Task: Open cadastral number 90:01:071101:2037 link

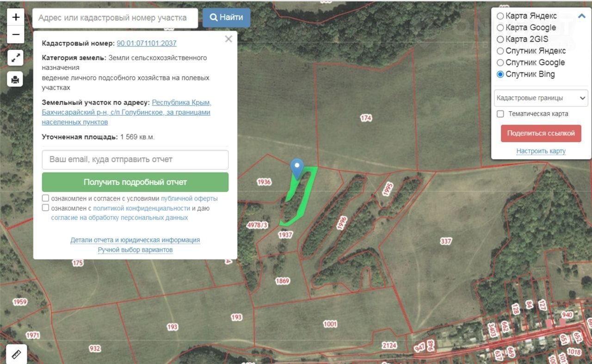Action: 146,43
